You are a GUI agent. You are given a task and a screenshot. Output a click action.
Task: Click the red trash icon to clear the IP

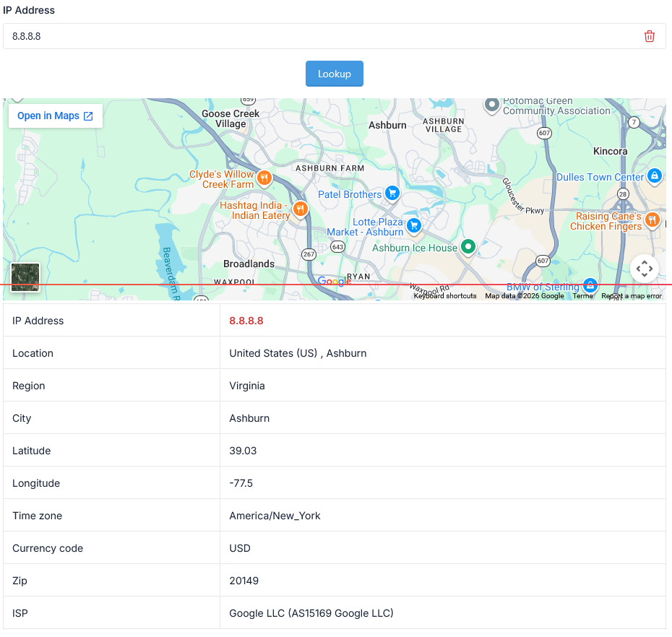(x=650, y=36)
